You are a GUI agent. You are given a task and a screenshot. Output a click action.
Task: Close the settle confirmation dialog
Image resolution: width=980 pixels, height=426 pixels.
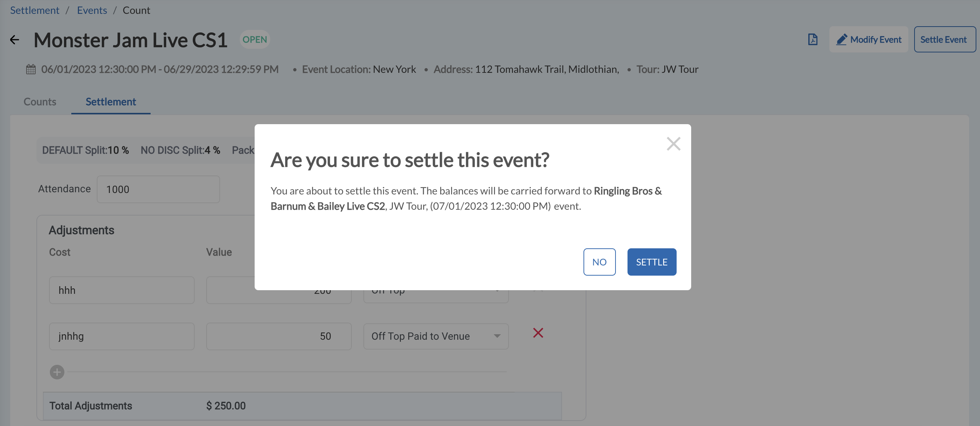[x=673, y=144]
